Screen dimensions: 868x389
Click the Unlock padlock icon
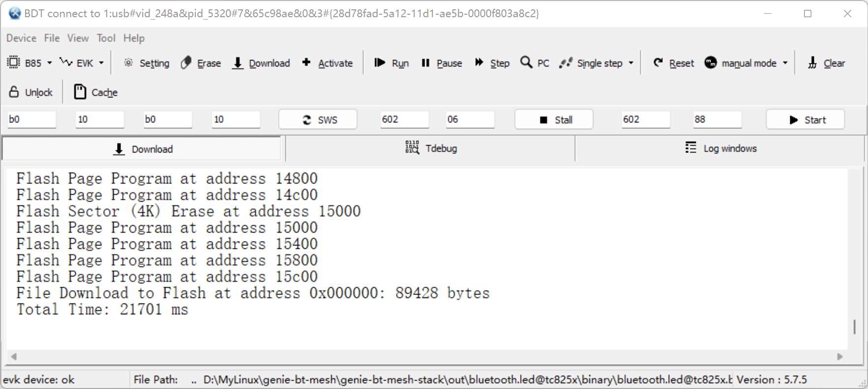coord(14,91)
